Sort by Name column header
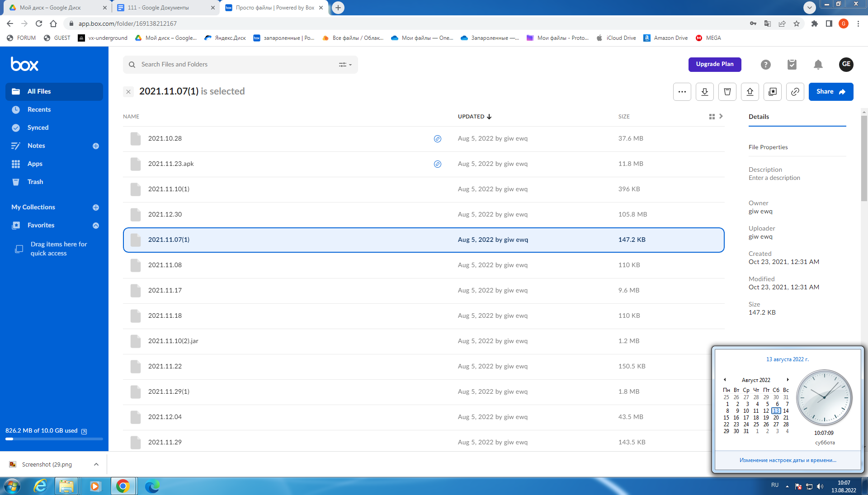 131,117
